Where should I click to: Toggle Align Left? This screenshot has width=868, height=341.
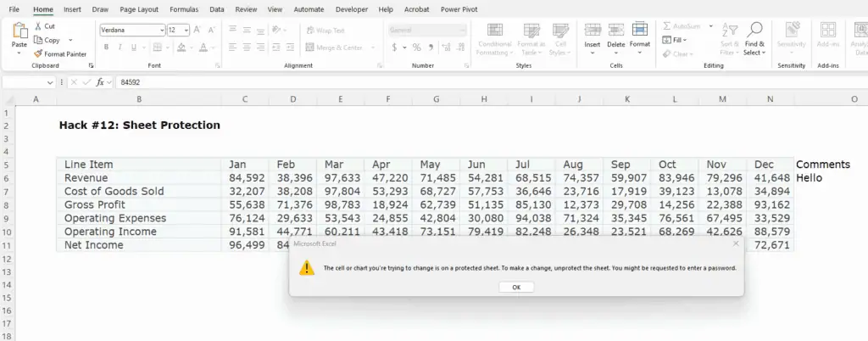click(x=232, y=48)
